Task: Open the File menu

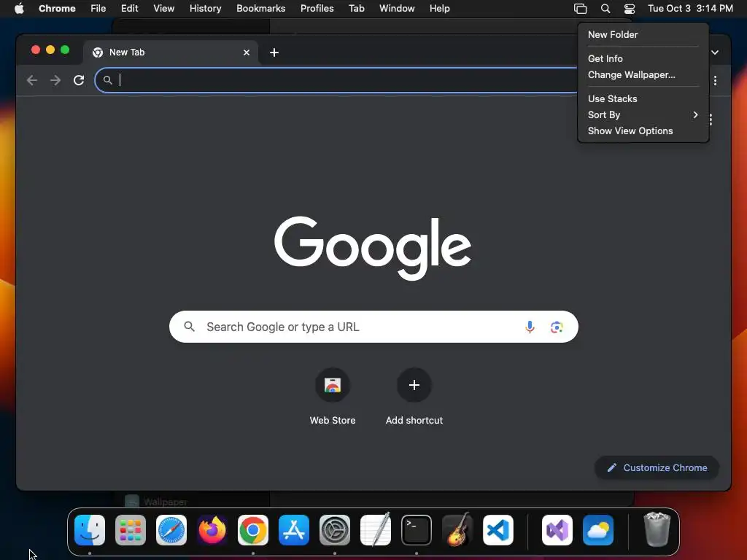Action: pyautogui.click(x=98, y=9)
